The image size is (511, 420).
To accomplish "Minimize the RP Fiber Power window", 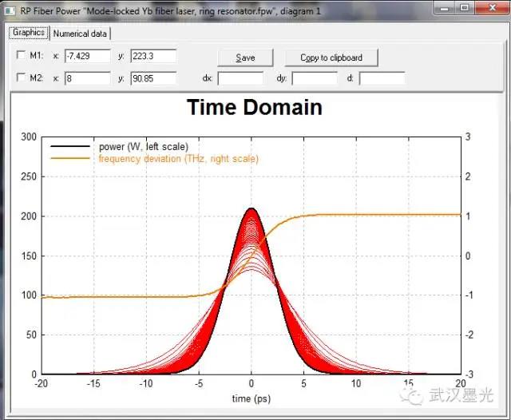I will 444,8.
